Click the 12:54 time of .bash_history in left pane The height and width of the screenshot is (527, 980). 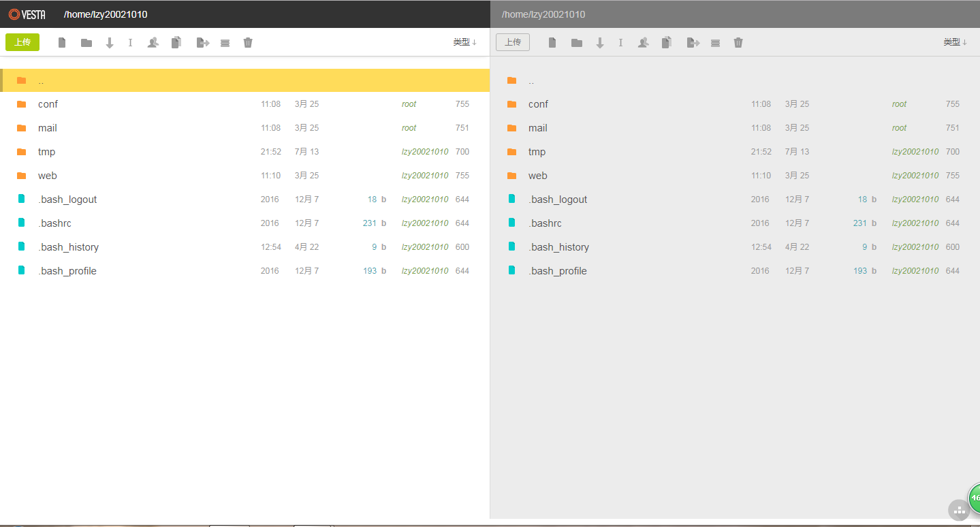tap(271, 247)
